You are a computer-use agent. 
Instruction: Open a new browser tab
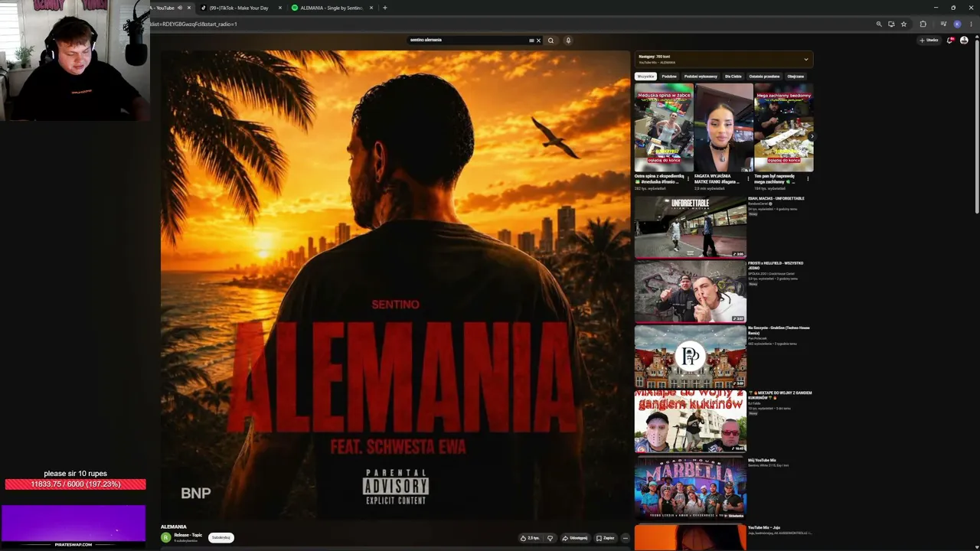tap(385, 8)
